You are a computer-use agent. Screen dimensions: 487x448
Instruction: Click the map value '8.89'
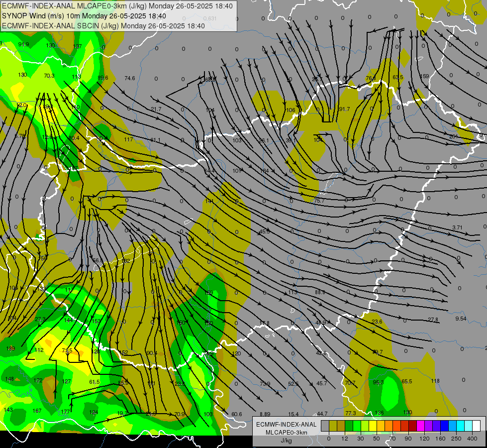265,414
